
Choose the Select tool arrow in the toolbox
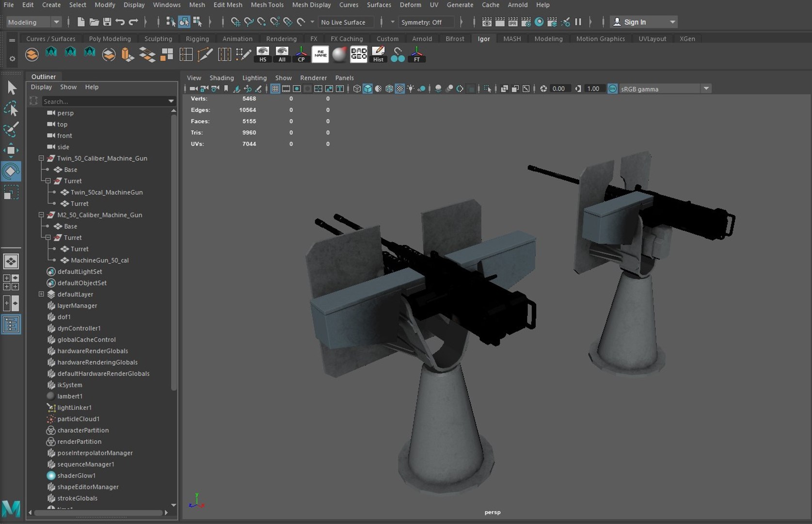click(x=11, y=88)
